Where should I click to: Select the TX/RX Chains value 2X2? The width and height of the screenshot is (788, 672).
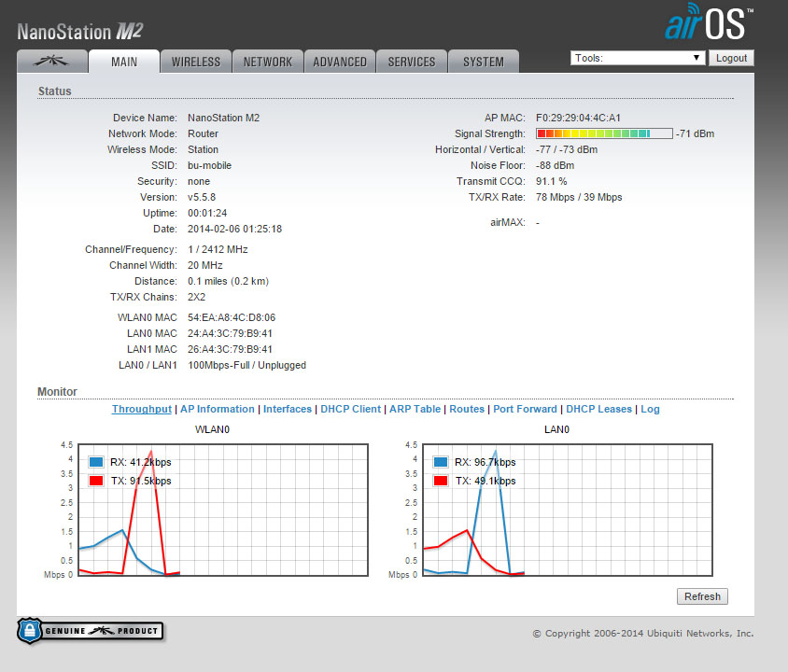tap(196, 297)
